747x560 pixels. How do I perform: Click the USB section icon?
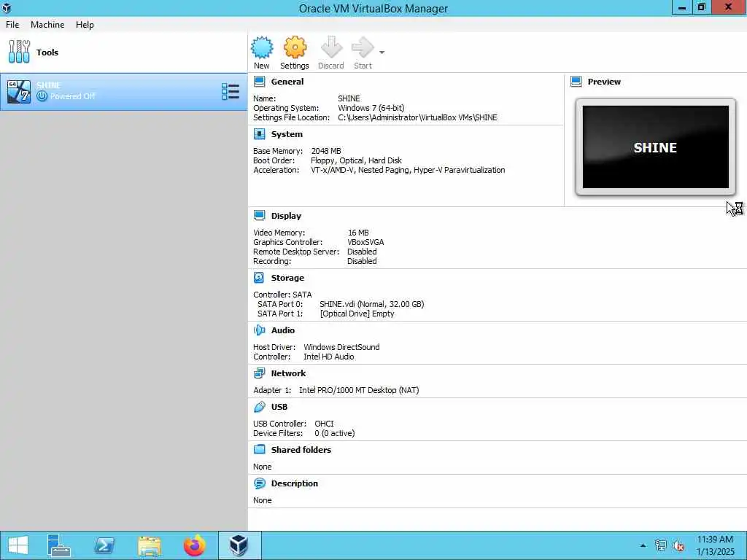click(259, 407)
